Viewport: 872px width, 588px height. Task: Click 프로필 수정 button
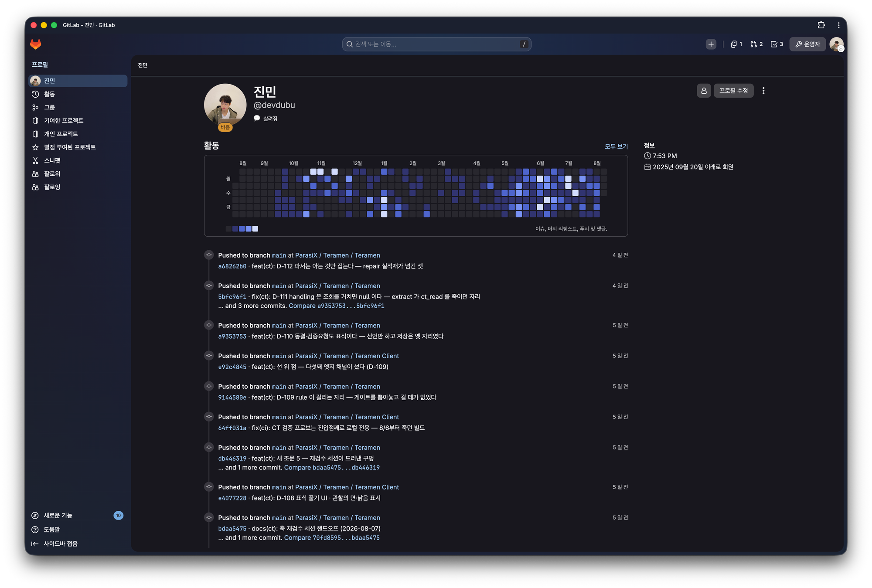pos(733,91)
